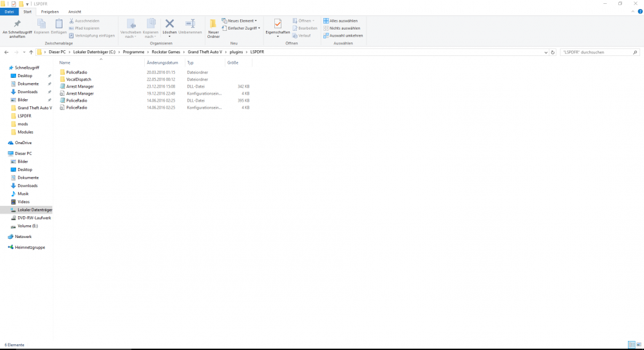Open the Datei menu tab
Screen dimensions: 644x350
pos(9,12)
